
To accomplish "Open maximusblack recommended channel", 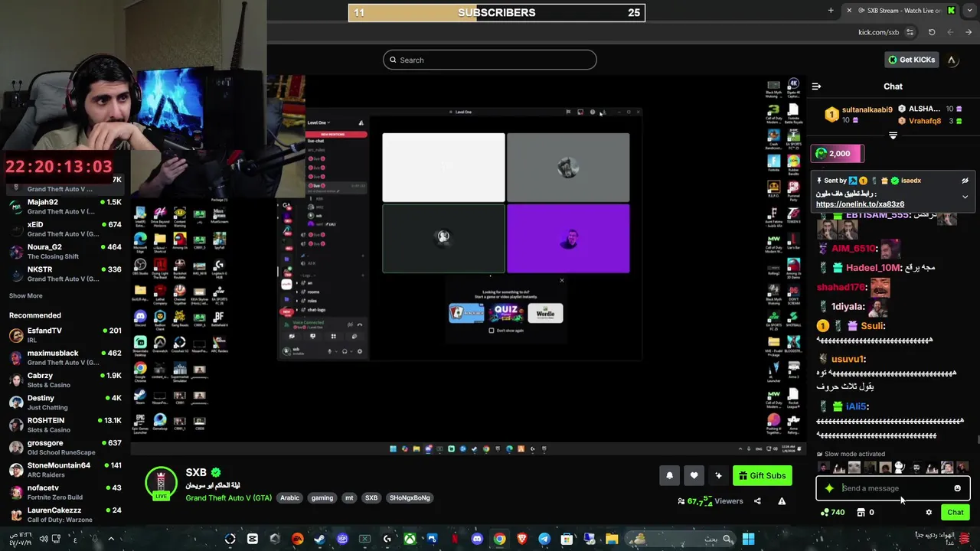I will (x=65, y=357).
